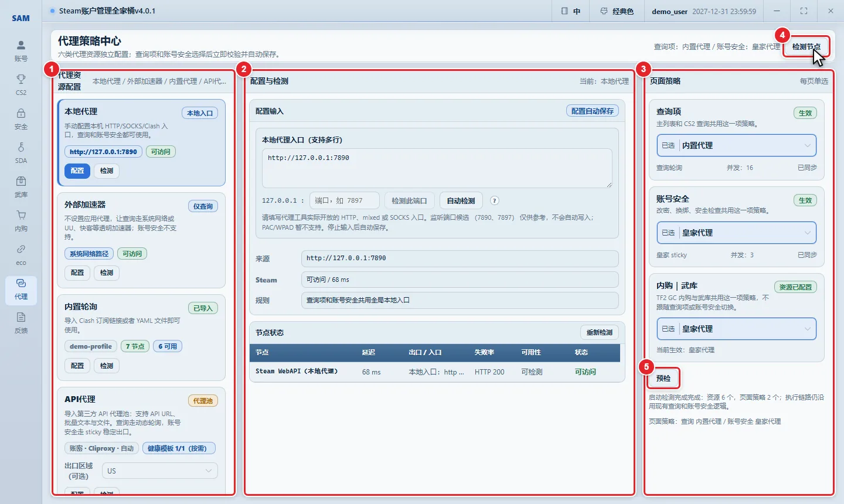Click 检测 in the 外部加速器 card
The height and width of the screenshot is (504, 844).
[x=107, y=273]
